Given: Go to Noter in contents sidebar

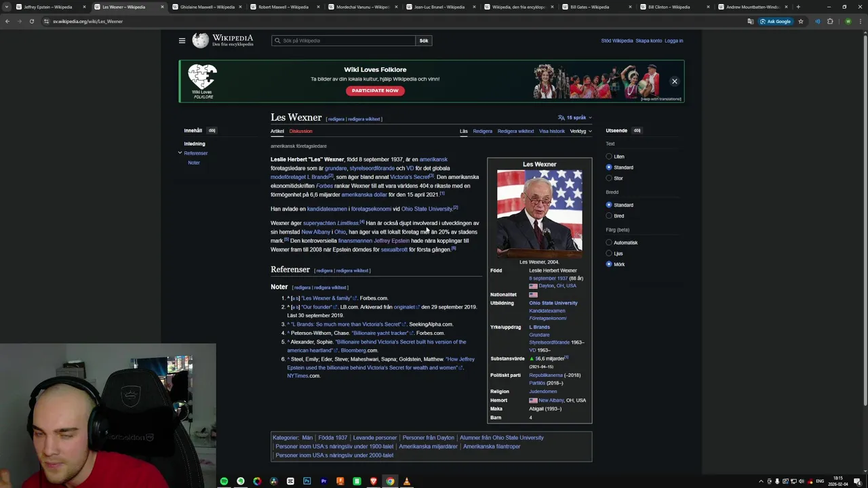Looking at the screenshot, I should pyautogui.click(x=194, y=163).
